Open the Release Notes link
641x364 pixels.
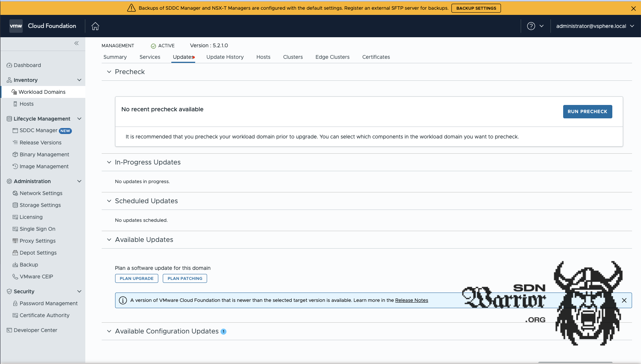click(411, 300)
